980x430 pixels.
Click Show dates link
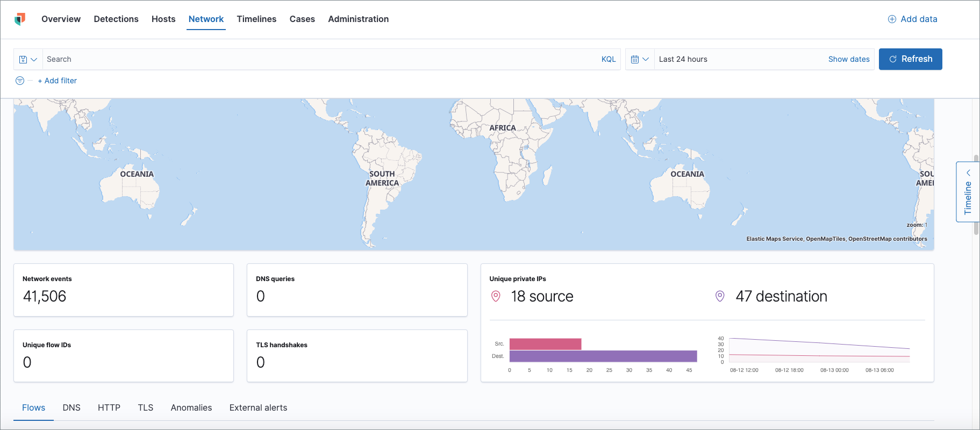848,59
